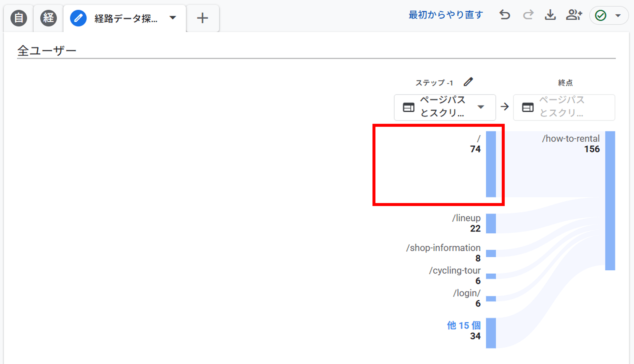This screenshot has width=634, height=364.
Task: Expand the 他 15 個 link
Action: coord(464,326)
